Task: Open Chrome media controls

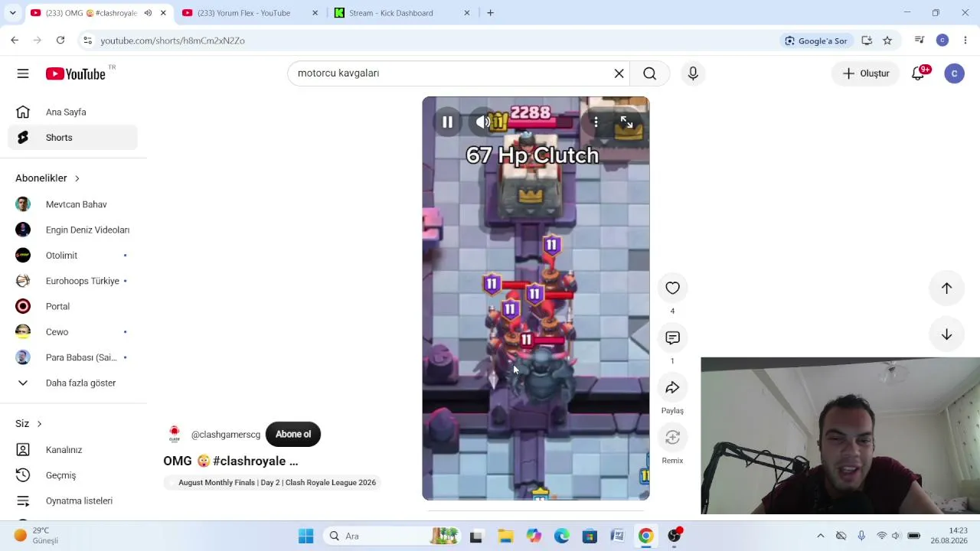Action: pos(920,41)
